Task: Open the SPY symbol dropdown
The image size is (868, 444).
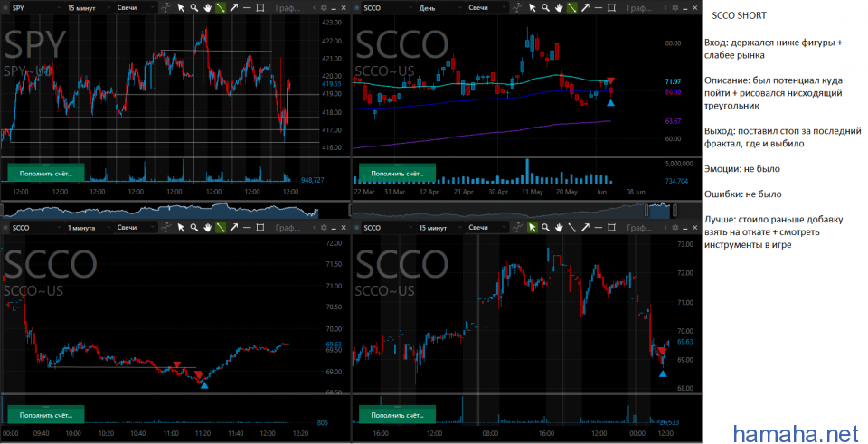Action: point(35,8)
